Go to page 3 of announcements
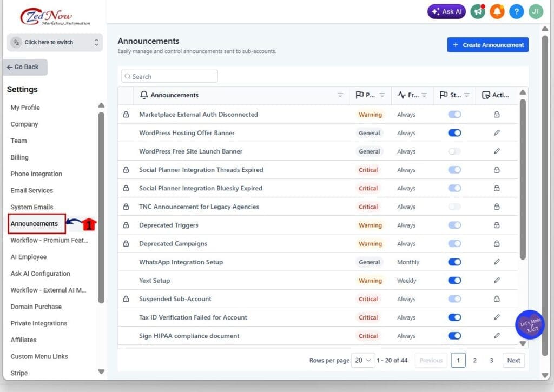Image resolution: width=554 pixels, height=392 pixels. [x=492, y=360]
